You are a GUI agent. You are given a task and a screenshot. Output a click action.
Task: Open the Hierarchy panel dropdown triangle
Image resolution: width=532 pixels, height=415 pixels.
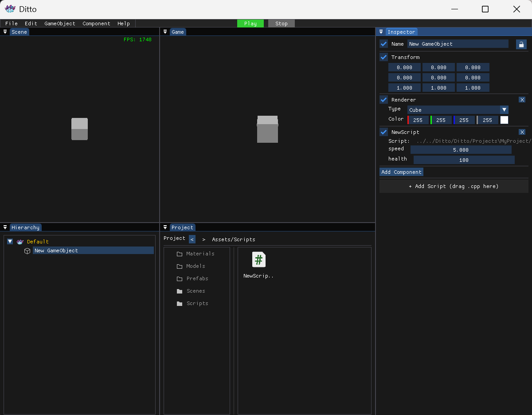point(5,227)
